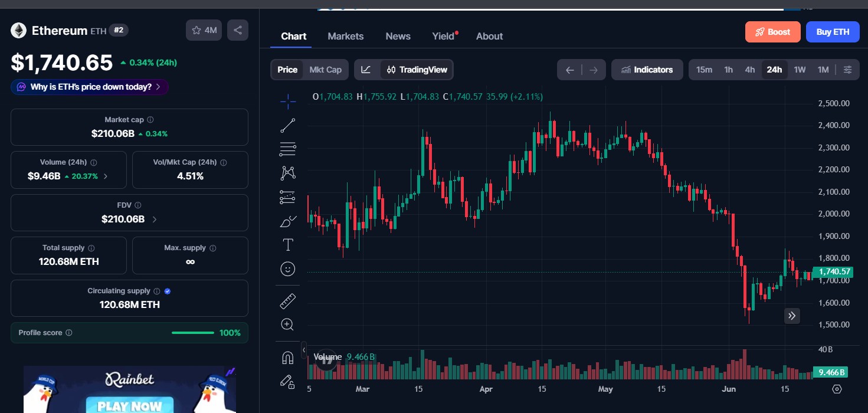Show Profile score info tooltip icon
This screenshot has height=413, width=868.
[x=69, y=333]
